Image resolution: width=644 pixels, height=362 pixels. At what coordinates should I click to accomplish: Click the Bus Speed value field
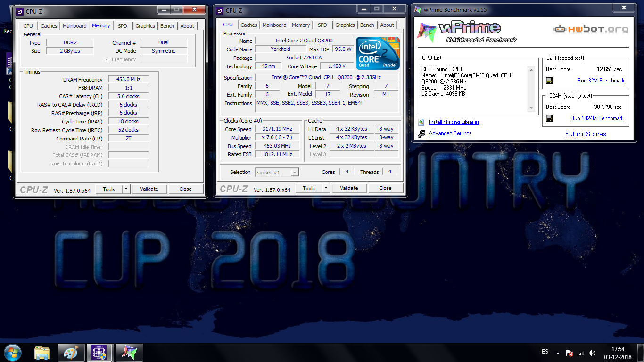[277, 146]
